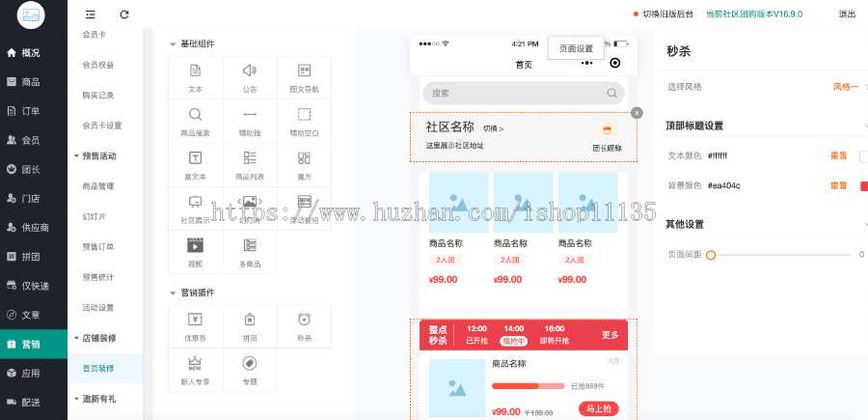Click the search magnifier in phone preview
This screenshot has height=420, width=868.
[611, 93]
